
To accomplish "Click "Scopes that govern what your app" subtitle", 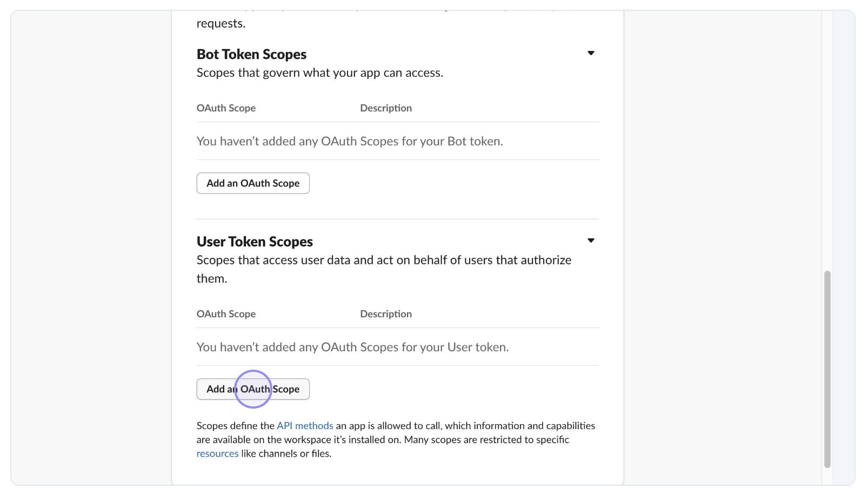I will tap(319, 73).
